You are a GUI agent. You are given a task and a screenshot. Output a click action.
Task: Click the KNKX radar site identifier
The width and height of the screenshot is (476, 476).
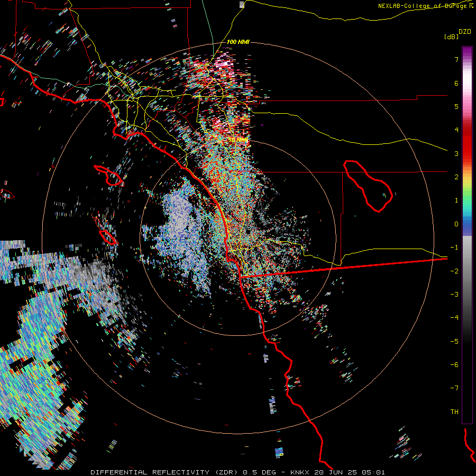pos(300,472)
